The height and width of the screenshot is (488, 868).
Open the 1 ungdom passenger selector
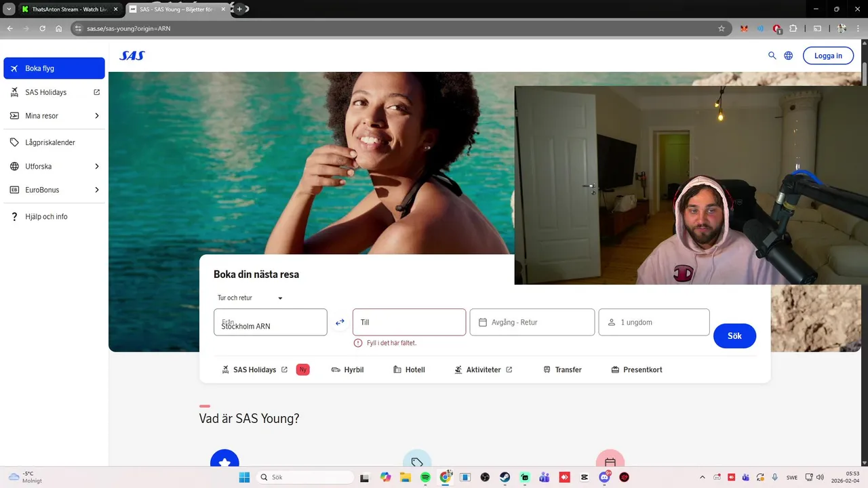[654, 322]
